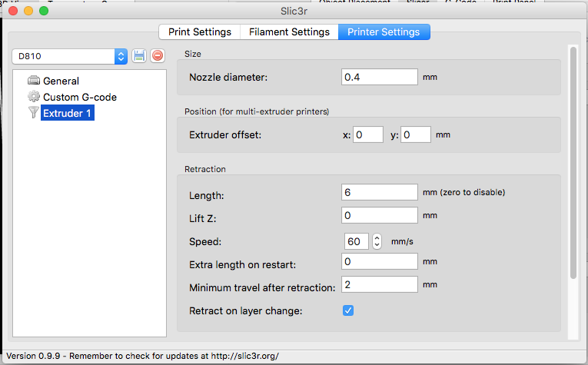Click the save preset floppy disk icon

(x=139, y=56)
